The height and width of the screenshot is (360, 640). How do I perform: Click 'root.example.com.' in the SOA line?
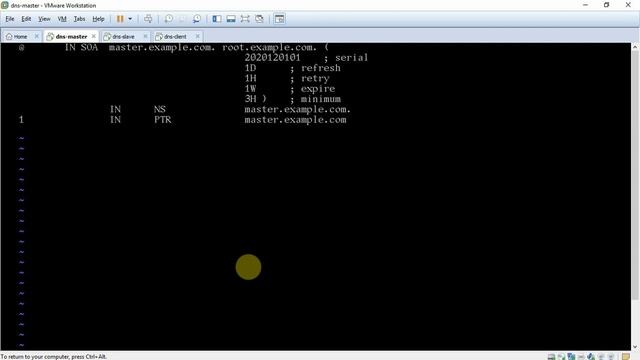pyautogui.click(x=269, y=47)
